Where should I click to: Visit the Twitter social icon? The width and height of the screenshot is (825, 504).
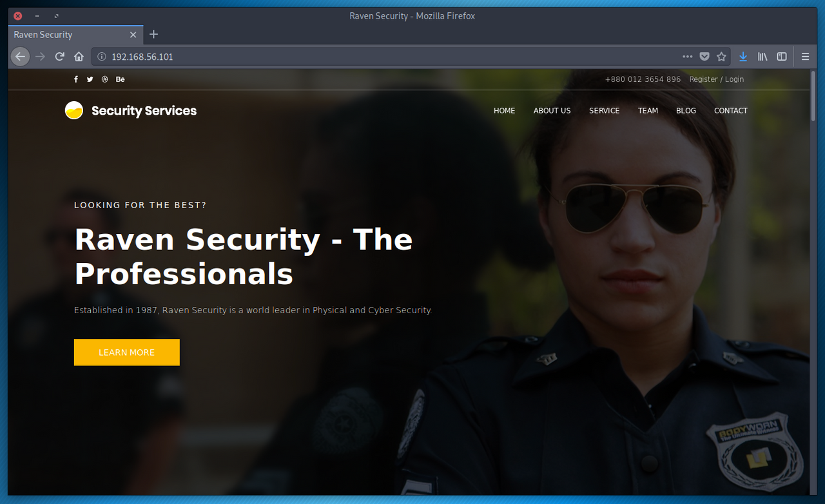tap(90, 79)
